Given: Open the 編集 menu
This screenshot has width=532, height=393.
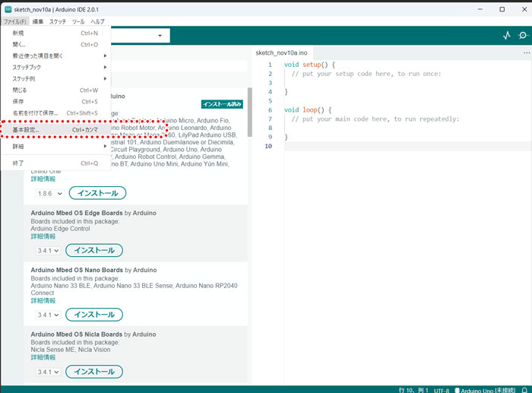Looking at the screenshot, I should click(x=38, y=21).
